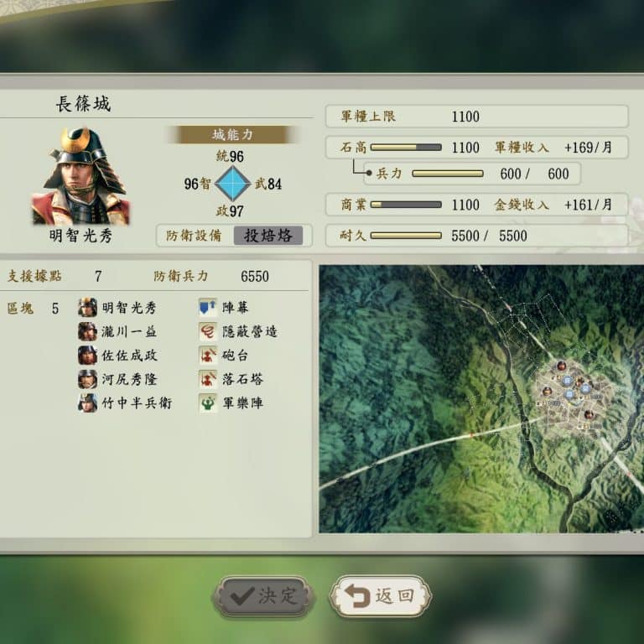Click the large 明智光秀 lord portrait
Screen dimensions: 644x644
pyautogui.click(x=80, y=176)
